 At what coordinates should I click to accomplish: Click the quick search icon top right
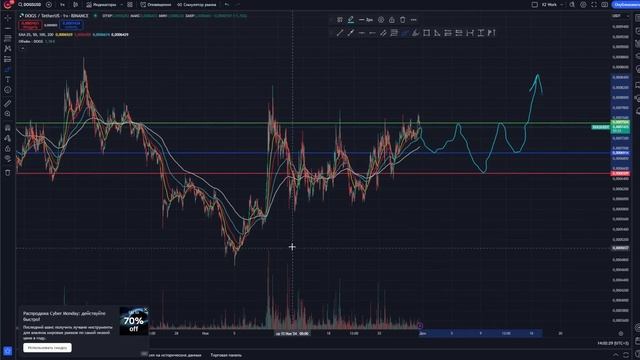(572, 4)
